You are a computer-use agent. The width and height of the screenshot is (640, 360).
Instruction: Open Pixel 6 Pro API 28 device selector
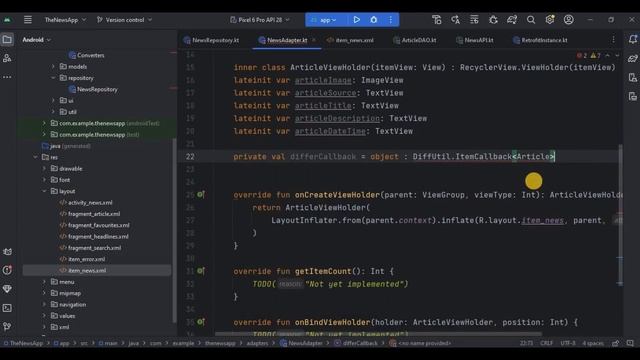tap(260, 20)
